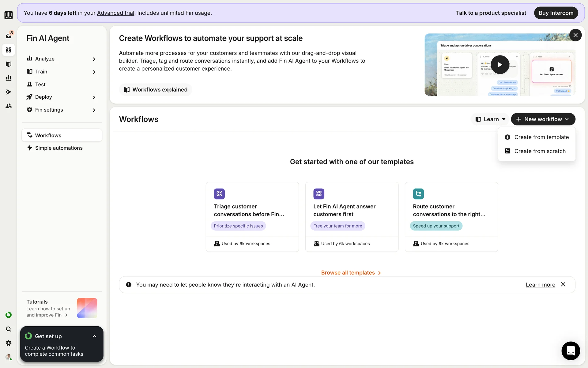
Task: Open the Inbox icon with badge
Action: point(9,36)
